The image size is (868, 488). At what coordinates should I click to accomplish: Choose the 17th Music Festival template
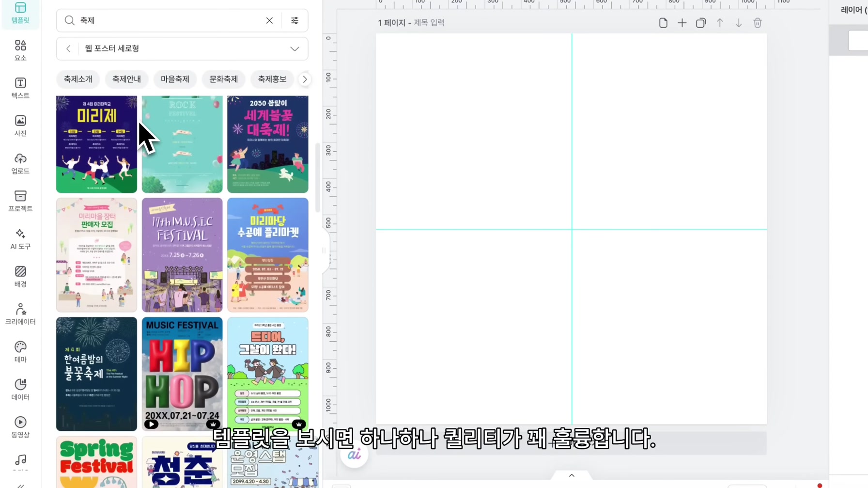(x=182, y=254)
